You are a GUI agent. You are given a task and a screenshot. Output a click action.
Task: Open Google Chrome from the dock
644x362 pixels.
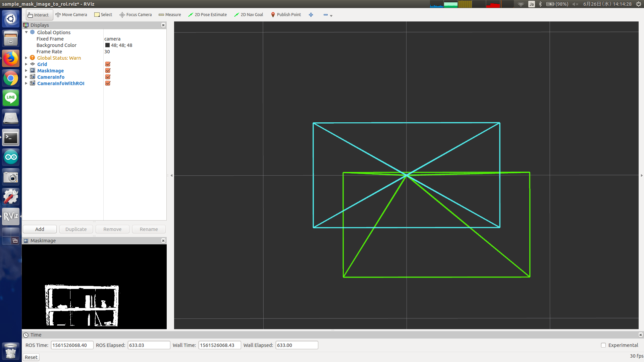[x=11, y=78]
